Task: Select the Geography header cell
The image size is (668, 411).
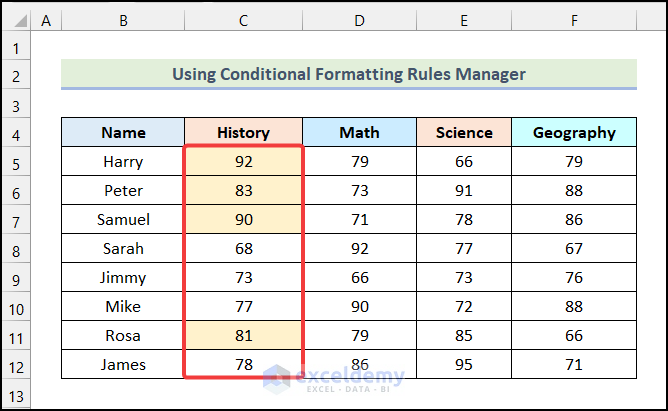Action: point(574,132)
